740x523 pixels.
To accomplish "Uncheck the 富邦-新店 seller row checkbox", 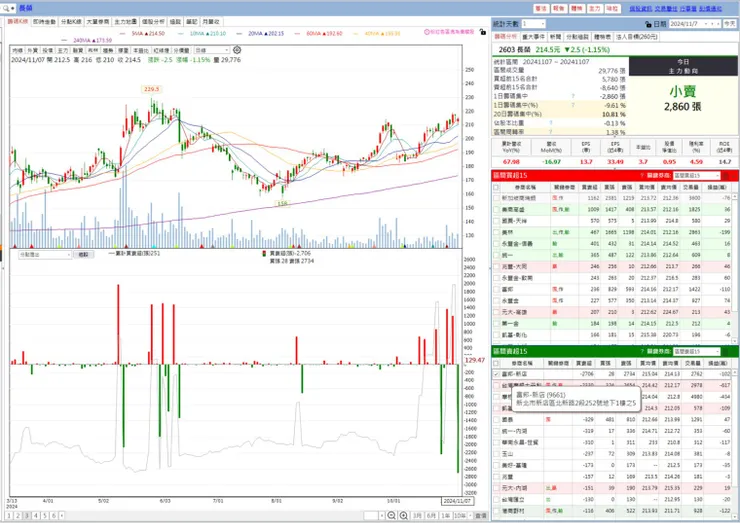I will 496,374.
